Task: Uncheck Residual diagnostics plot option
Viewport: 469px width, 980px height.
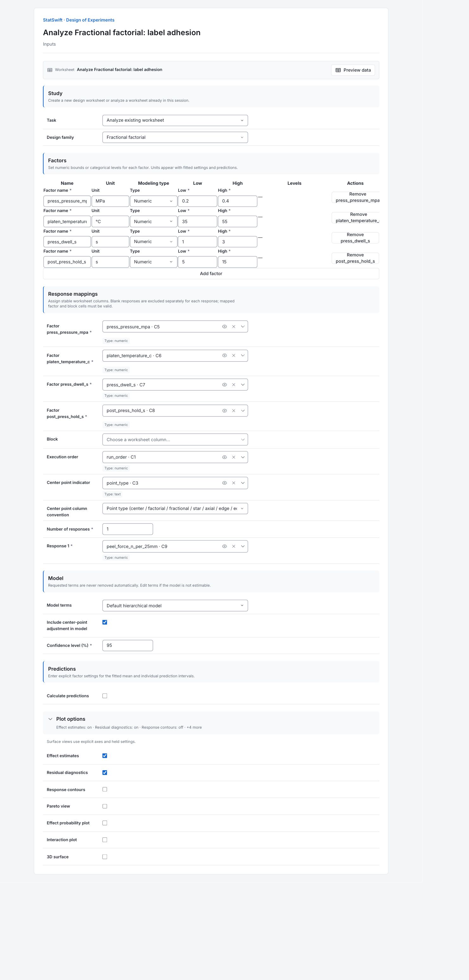Action: (x=105, y=772)
